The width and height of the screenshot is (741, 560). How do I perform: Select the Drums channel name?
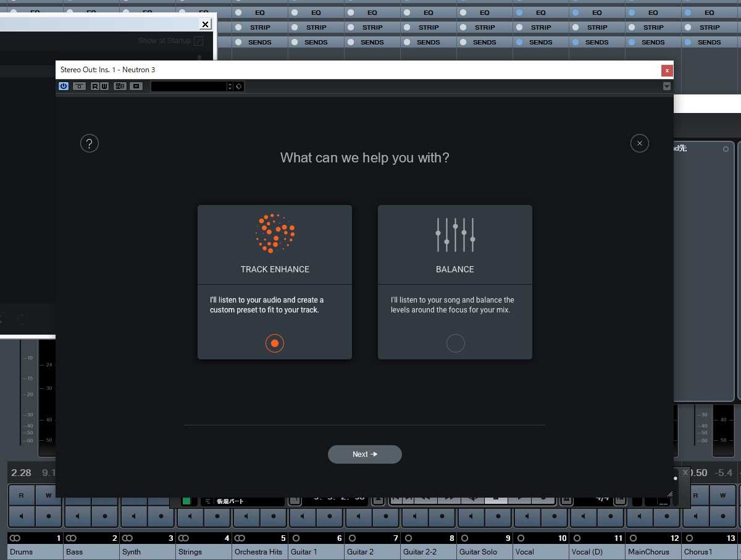[35, 552]
